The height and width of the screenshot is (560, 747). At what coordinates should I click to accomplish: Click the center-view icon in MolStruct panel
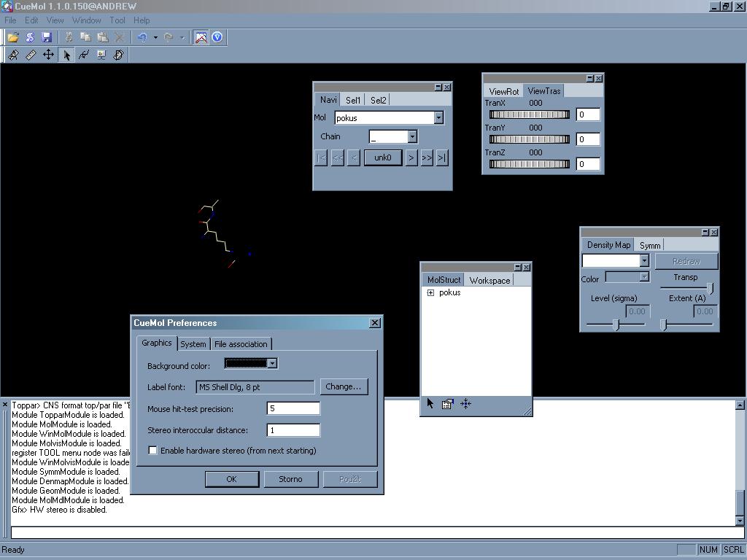[465, 404]
